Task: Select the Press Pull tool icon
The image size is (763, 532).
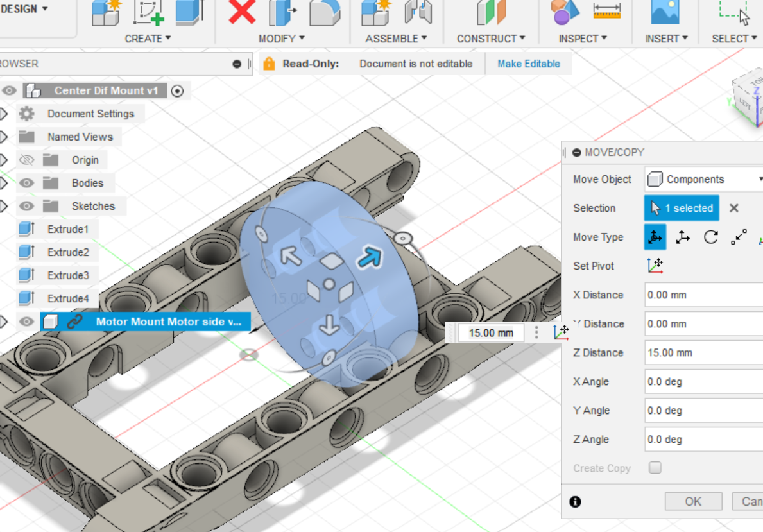Action: pyautogui.click(x=282, y=12)
